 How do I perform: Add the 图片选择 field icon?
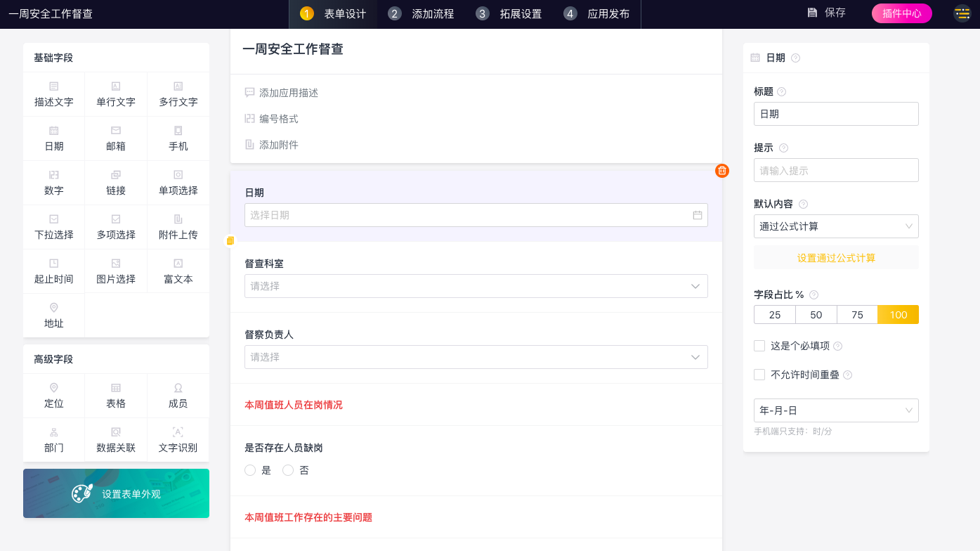(x=116, y=264)
